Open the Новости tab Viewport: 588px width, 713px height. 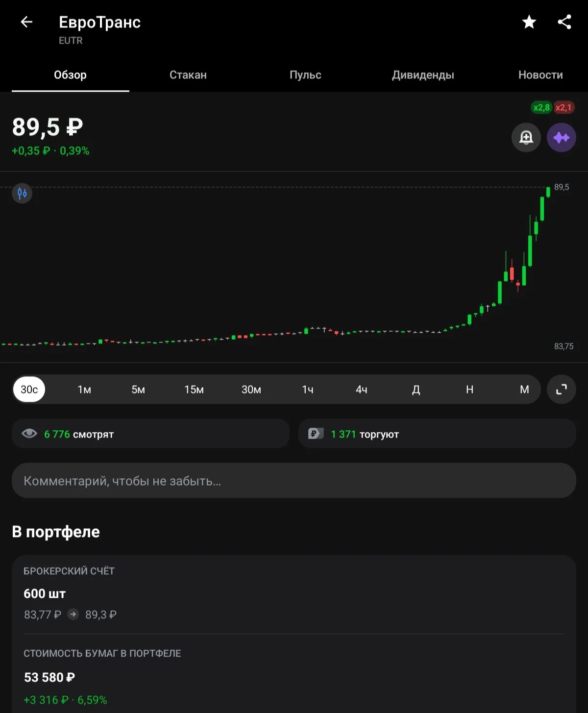pyautogui.click(x=540, y=75)
